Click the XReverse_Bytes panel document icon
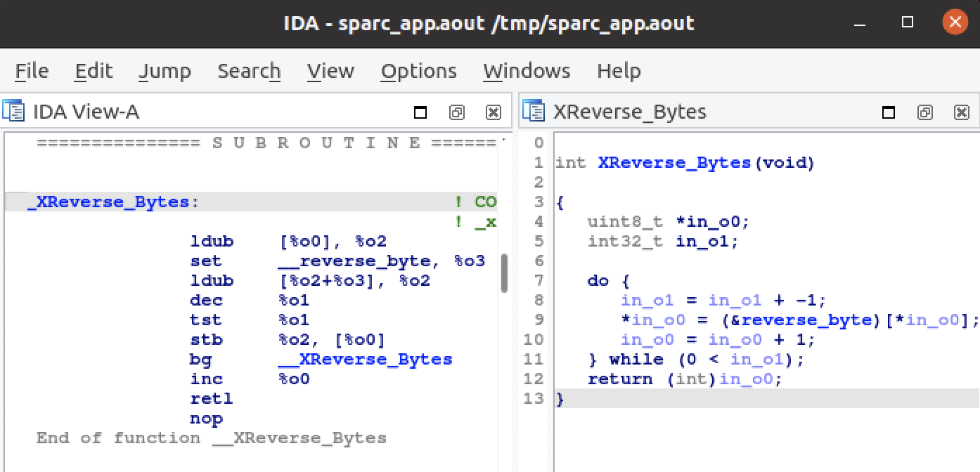Image resolution: width=980 pixels, height=472 pixels. tap(534, 112)
